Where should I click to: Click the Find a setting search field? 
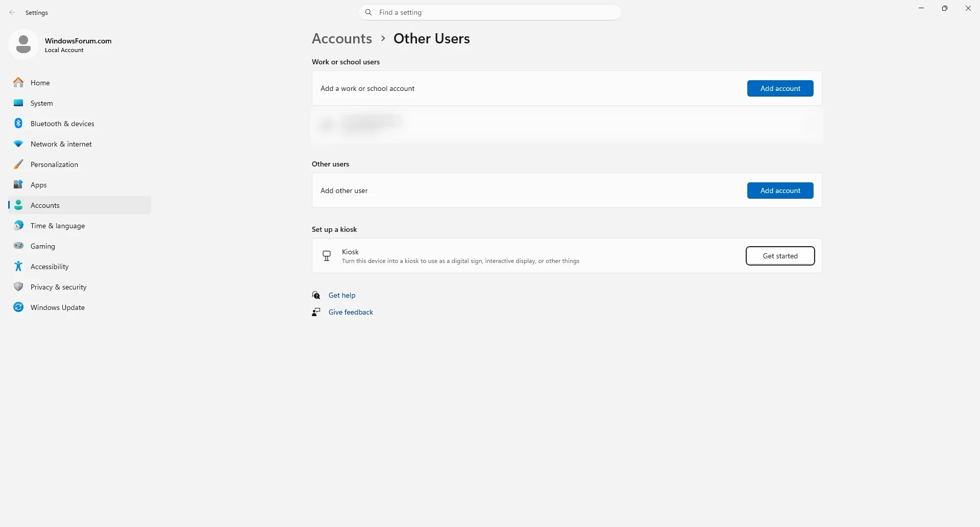(x=490, y=12)
